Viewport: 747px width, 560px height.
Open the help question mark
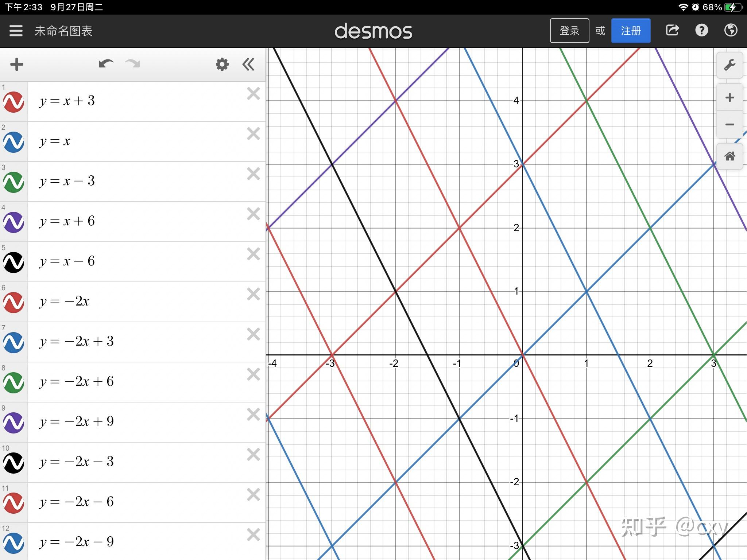701,31
